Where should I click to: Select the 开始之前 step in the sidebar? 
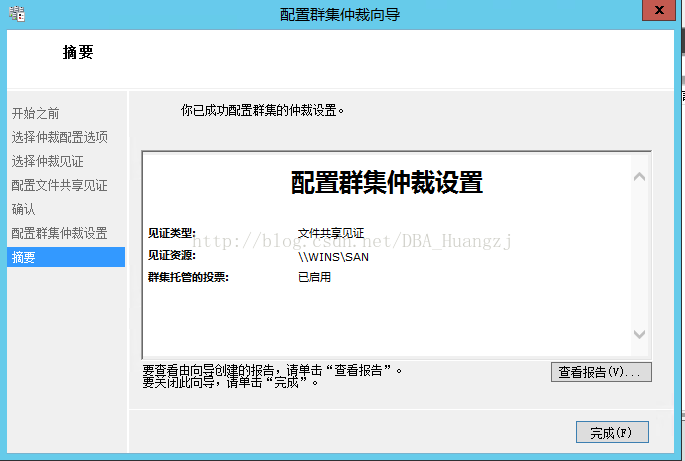coord(35,113)
